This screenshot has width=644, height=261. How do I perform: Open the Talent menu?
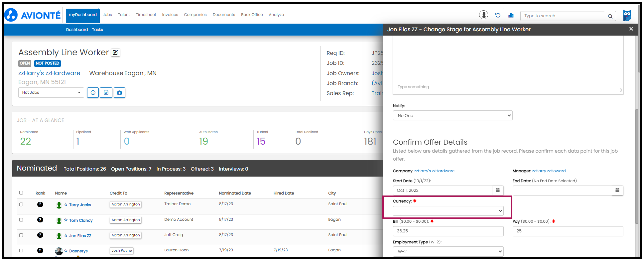(x=124, y=15)
